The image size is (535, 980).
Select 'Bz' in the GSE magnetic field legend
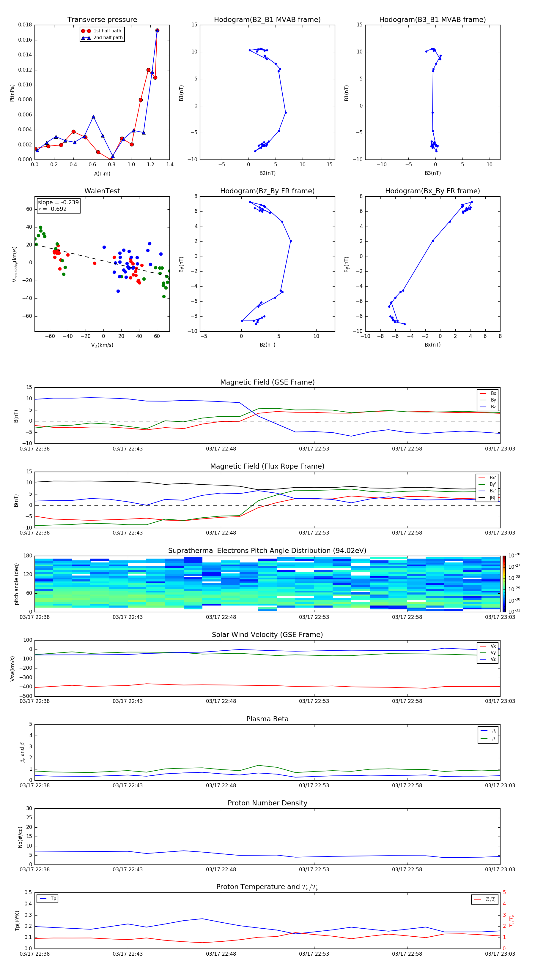click(488, 407)
